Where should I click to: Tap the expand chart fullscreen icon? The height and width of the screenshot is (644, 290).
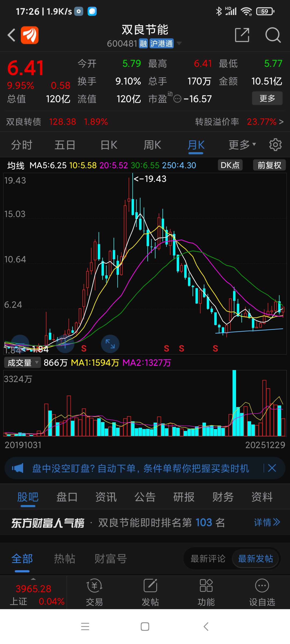pyautogui.click(x=110, y=344)
